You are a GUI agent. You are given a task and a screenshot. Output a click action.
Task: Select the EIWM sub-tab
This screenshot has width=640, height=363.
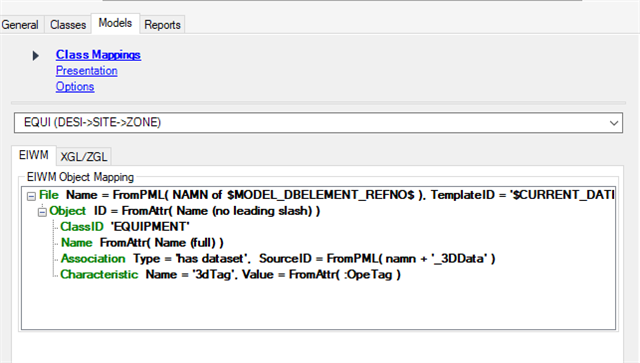pos(34,155)
